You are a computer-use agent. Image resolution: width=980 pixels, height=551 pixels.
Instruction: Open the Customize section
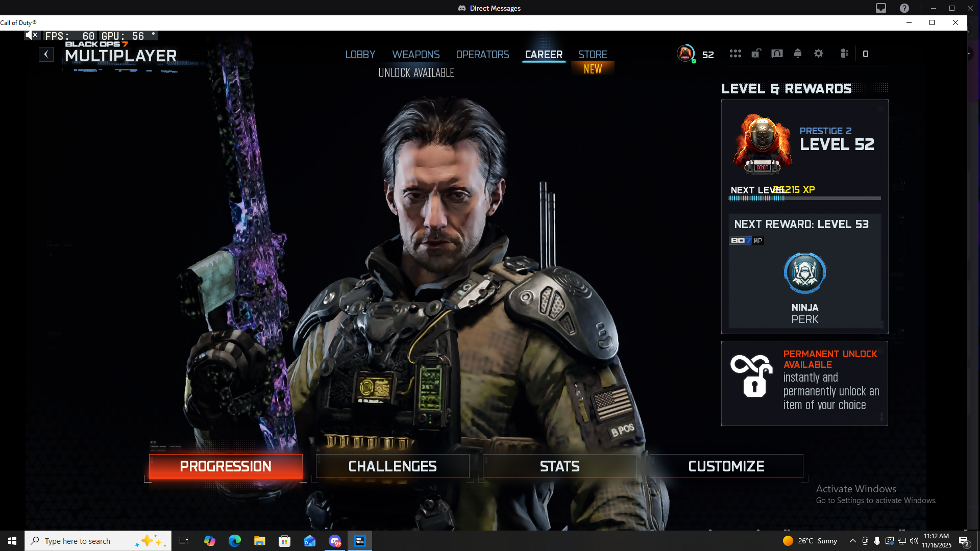(726, 466)
